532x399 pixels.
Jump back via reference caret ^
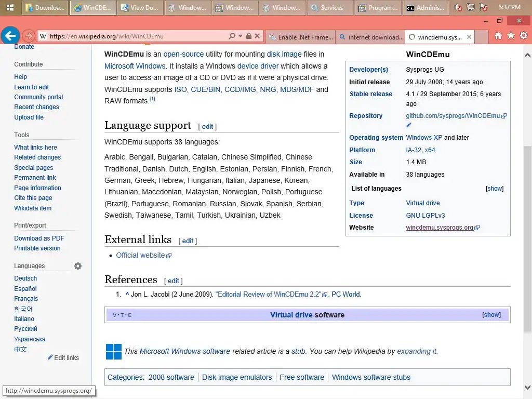click(x=127, y=294)
